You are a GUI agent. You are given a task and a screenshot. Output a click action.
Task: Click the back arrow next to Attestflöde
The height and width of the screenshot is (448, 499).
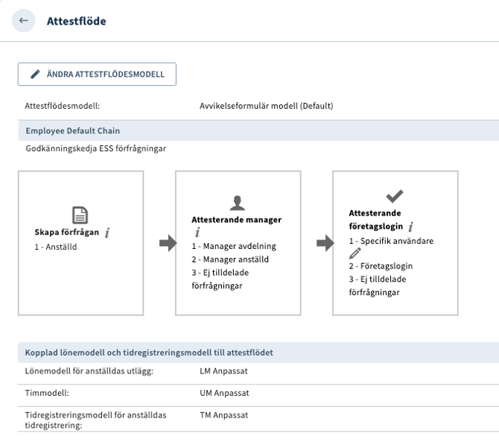tap(23, 21)
